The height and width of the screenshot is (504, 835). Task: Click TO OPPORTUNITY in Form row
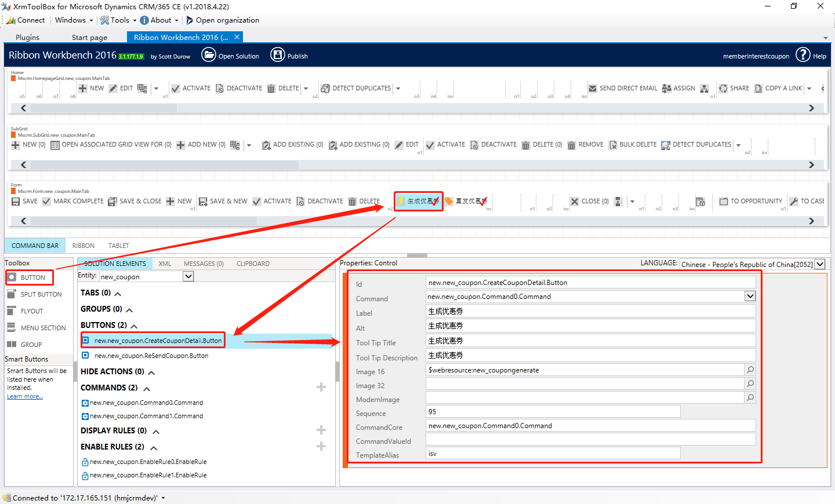tap(751, 202)
